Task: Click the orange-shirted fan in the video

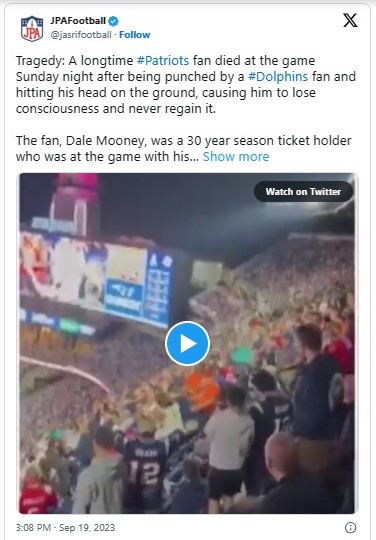Action: (201, 392)
